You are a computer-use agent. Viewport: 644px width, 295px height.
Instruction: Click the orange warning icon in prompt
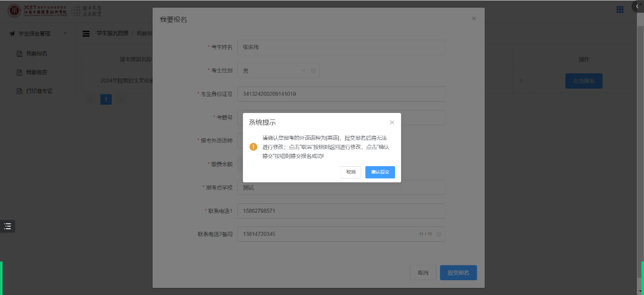[253, 147]
